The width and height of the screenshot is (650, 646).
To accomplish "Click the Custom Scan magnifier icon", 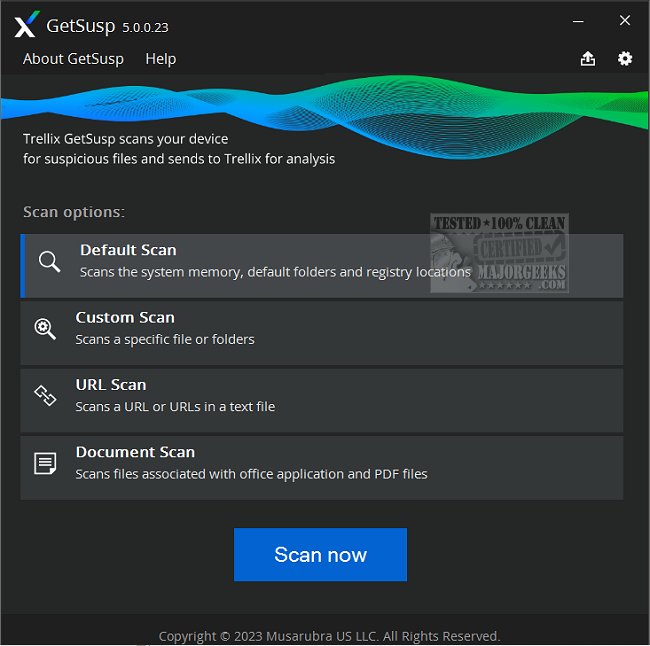I will (x=45, y=329).
